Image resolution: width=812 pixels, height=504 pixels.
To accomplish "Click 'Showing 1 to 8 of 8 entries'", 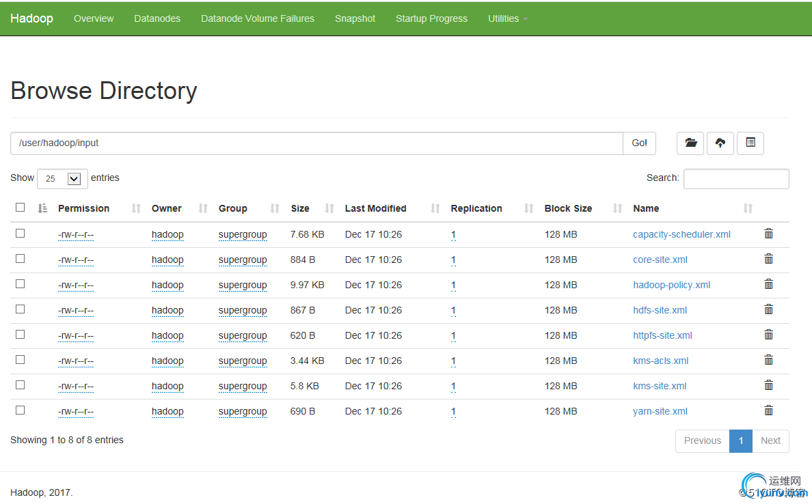I will [67, 440].
